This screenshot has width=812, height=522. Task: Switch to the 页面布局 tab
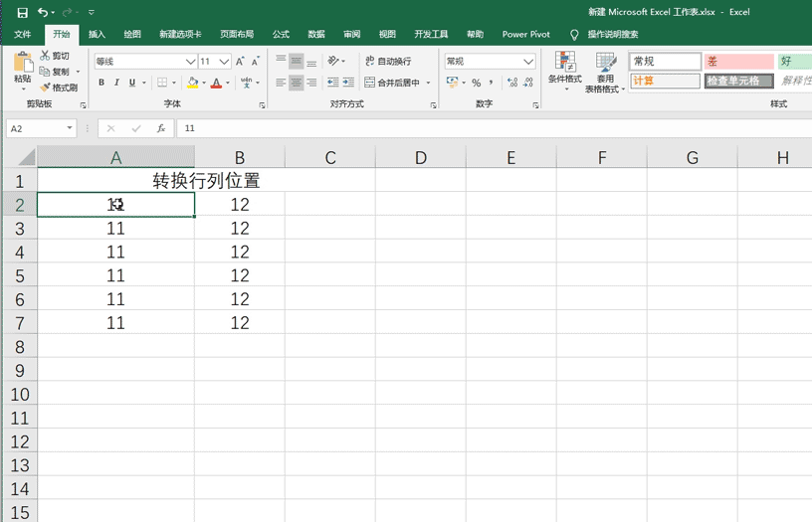coord(237,34)
